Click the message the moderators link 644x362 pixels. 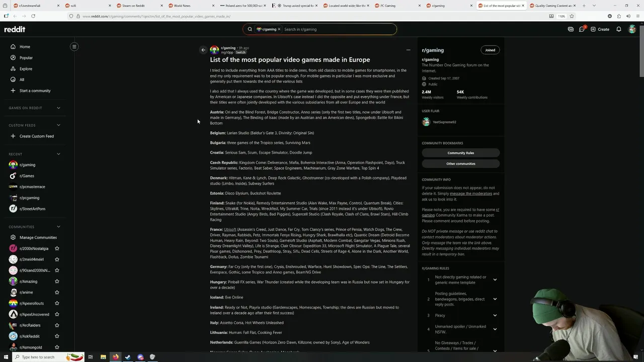tap(471, 194)
